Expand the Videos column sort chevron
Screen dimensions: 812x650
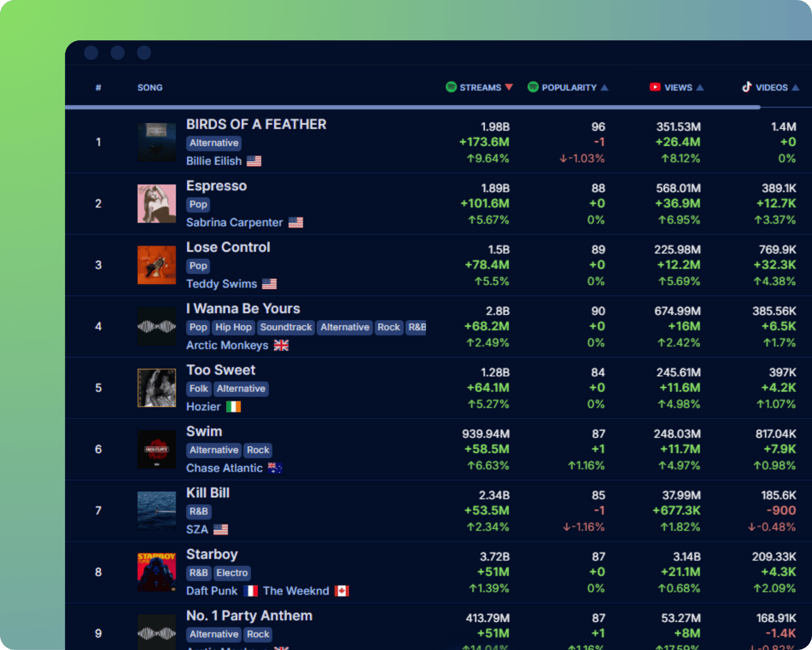[794, 87]
